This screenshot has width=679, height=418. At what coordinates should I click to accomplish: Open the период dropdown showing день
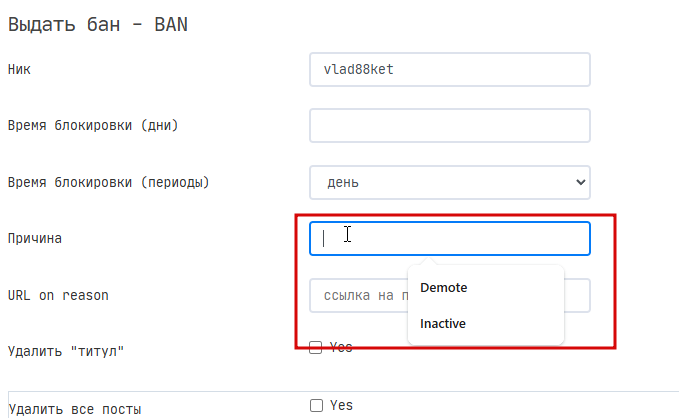pos(449,182)
